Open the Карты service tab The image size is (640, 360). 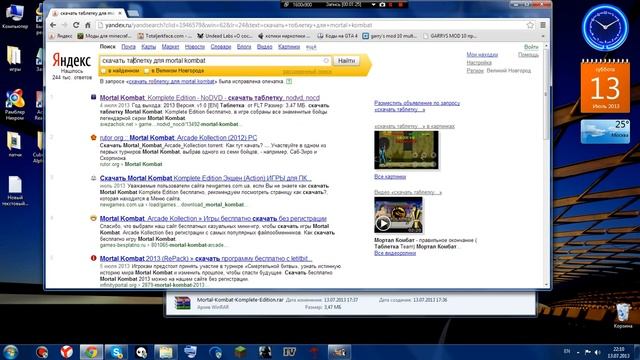pos(149,47)
